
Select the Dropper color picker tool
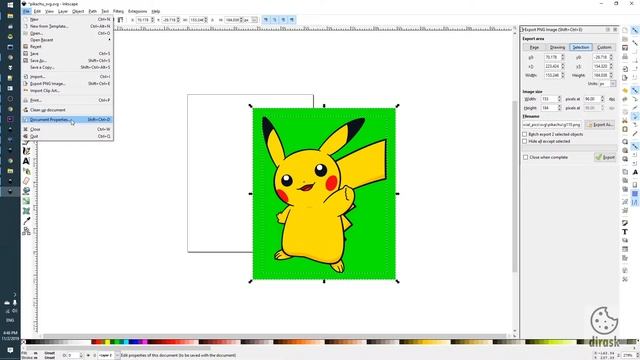pos(26,221)
